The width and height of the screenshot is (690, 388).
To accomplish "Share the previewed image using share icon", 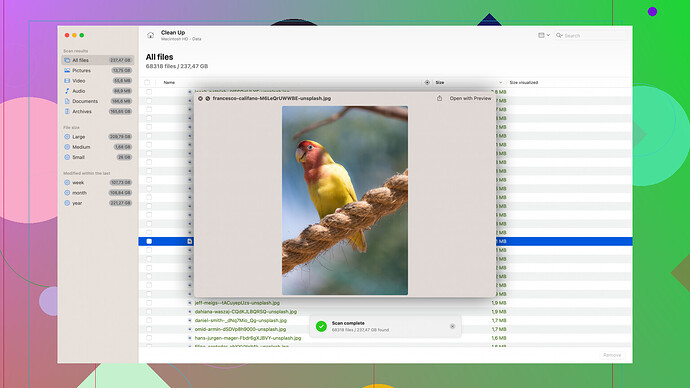I will click(439, 99).
